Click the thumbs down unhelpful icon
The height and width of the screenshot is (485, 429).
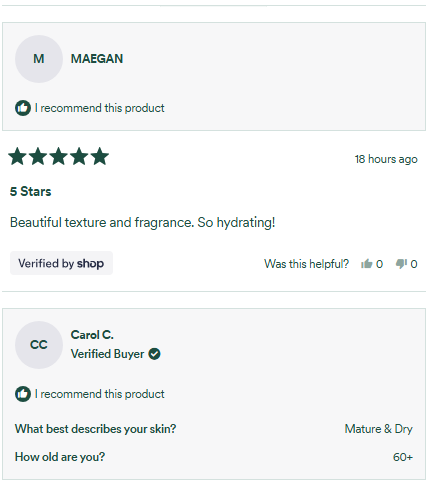pyautogui.click(x=401, y=264)
